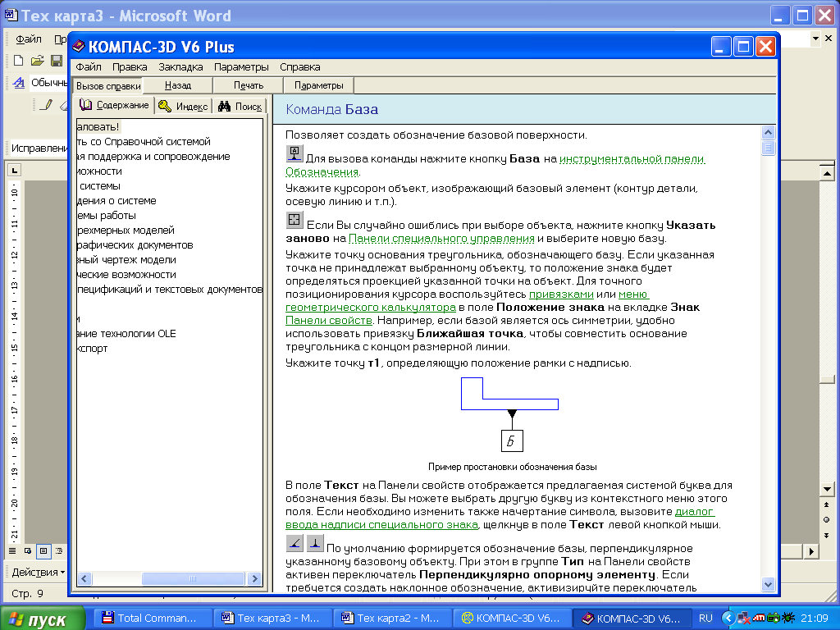Open Word toolbar options dropdown arrow
The height and width of the screenshot is (630, 840).
point(815,38)
